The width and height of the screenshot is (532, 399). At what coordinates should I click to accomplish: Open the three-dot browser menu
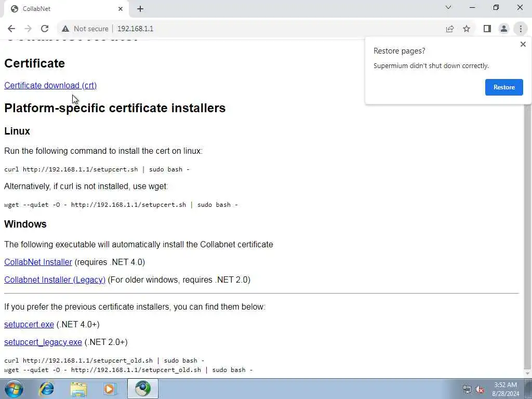tap(521, 29)
